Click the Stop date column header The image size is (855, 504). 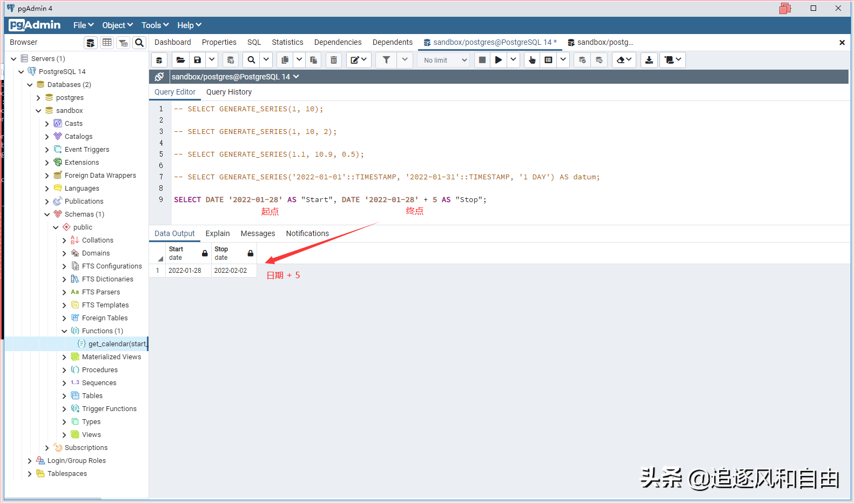(234, 253)
